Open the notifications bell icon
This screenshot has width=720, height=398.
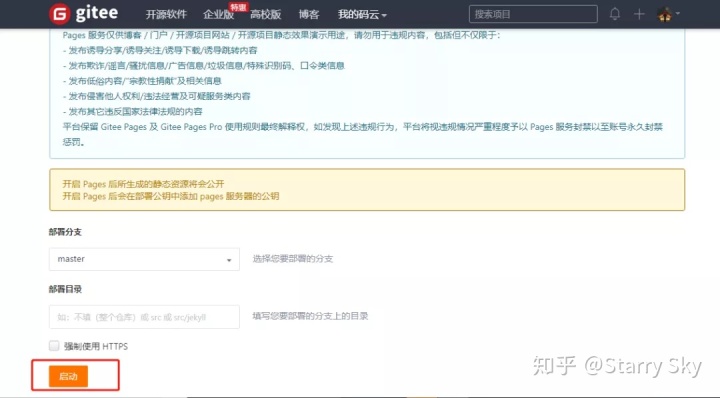click(x=615, y=14)
